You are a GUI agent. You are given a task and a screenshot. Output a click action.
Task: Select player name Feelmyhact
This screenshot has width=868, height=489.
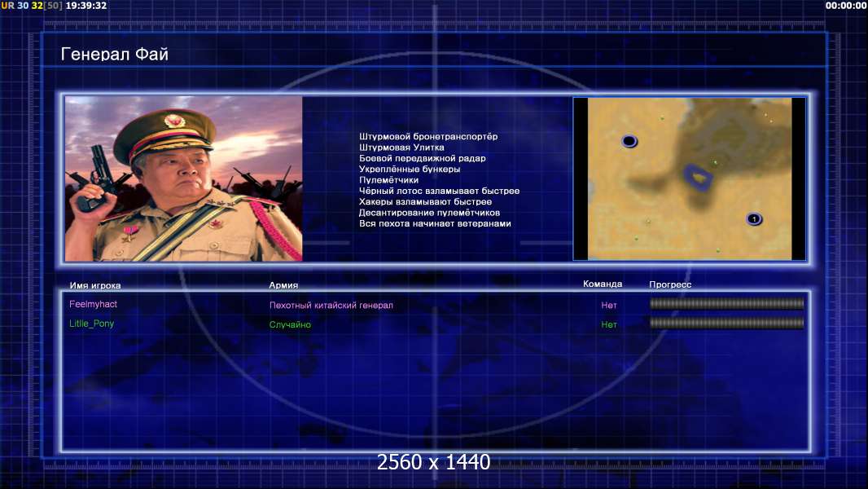(x=93, y=304)
